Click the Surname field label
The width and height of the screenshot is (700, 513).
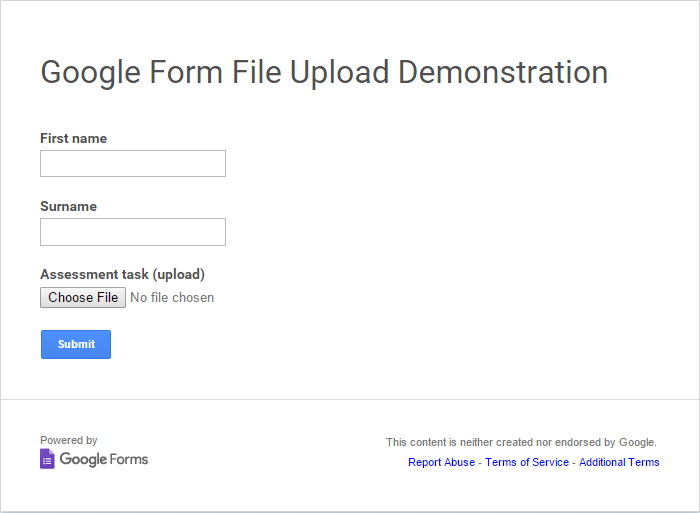tap(68, 206)
